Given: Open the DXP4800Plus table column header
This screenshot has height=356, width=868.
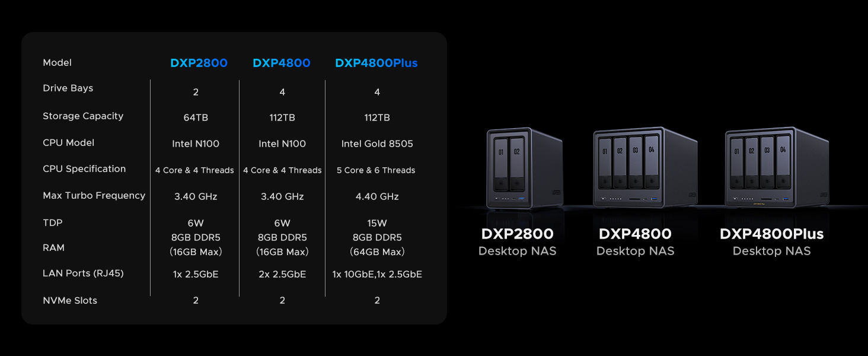Looking at the screenshot, I should tap(376, 63).
